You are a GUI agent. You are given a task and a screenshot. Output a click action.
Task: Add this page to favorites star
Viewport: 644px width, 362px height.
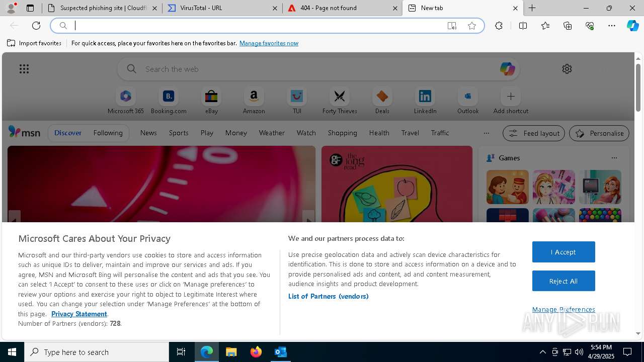tap(472, 26)
